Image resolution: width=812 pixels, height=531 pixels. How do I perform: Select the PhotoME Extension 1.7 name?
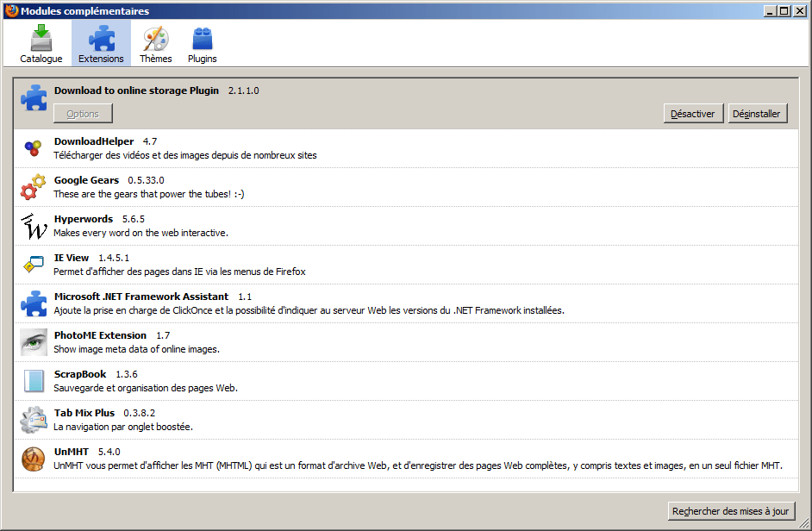[101, 335]
